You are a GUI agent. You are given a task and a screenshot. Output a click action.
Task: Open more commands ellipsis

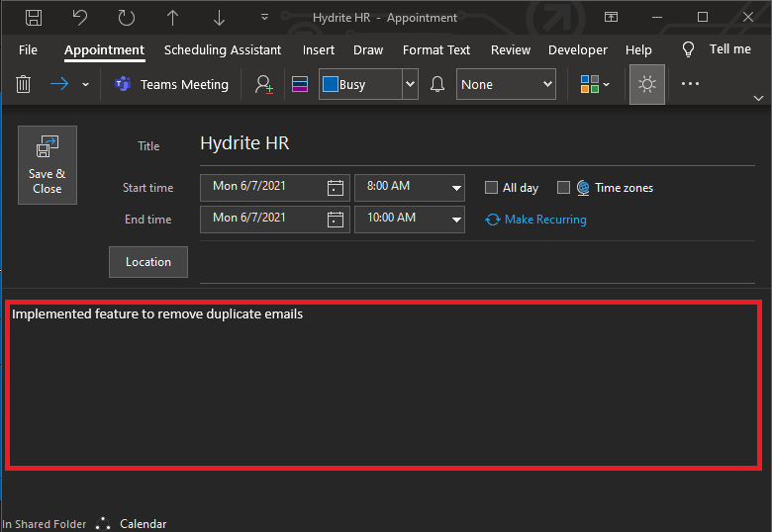pyautogui.click(x=690, y=84)
